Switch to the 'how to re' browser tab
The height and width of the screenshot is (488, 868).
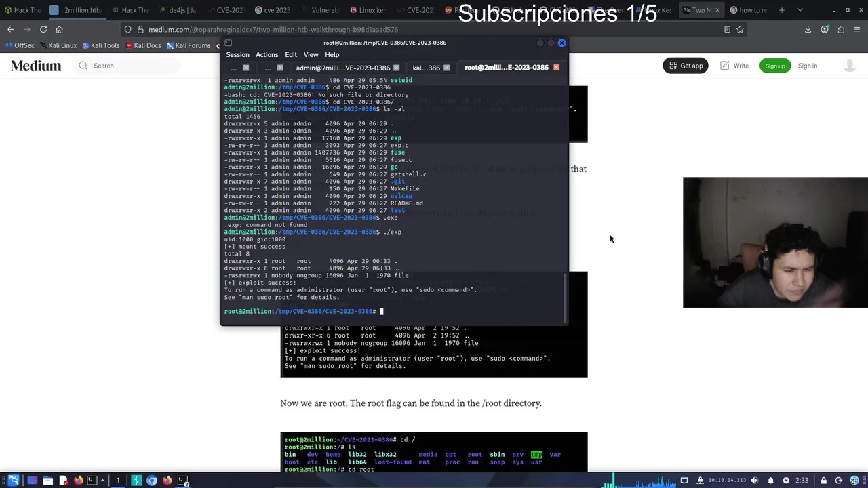pos(747,10)
